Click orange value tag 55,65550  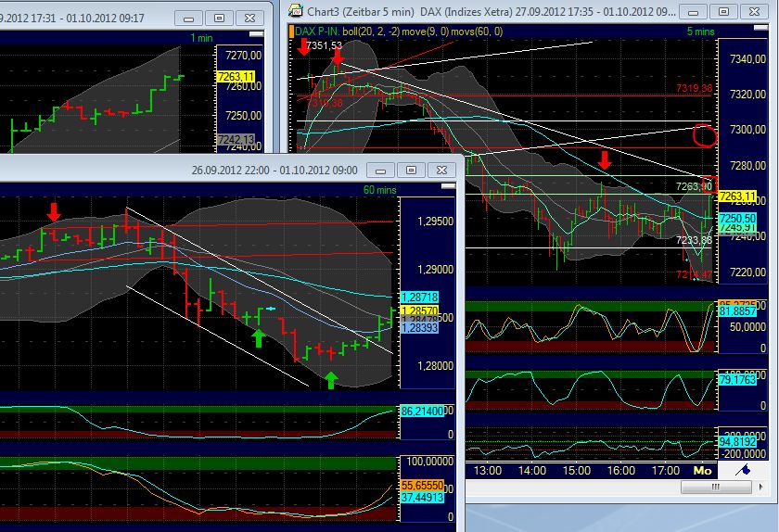pos(422,486)
